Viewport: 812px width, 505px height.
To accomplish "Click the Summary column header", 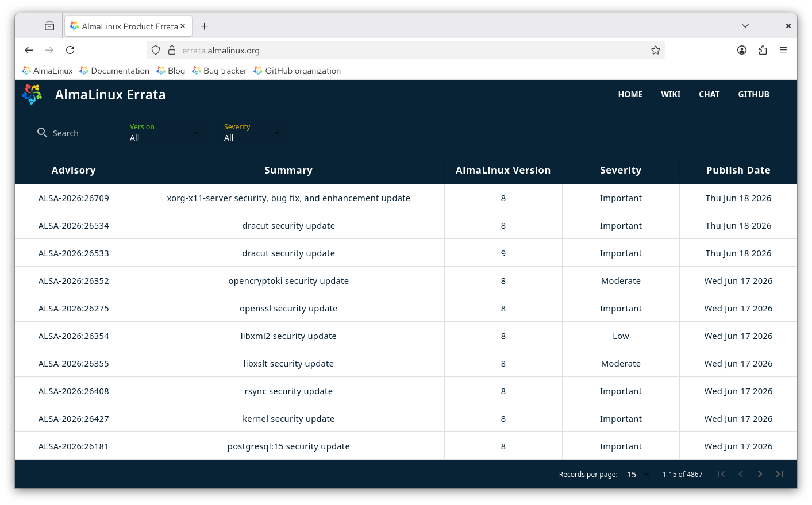I will (x=288, y=170).
